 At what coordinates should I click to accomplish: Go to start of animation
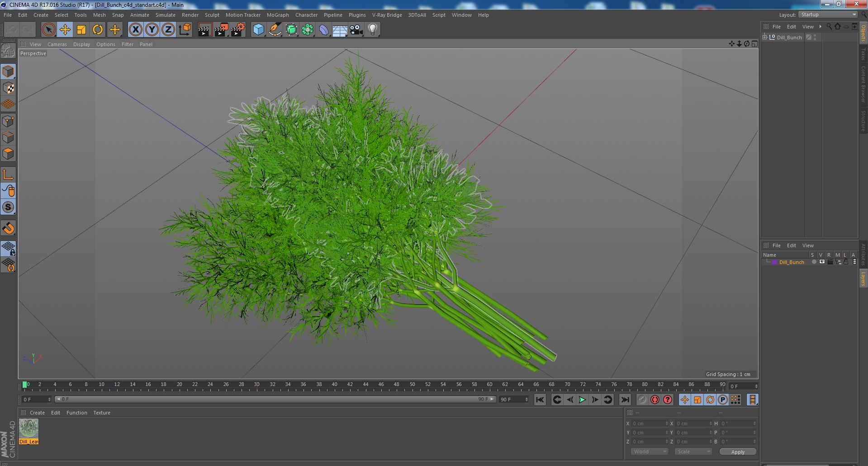pos(540,400)
